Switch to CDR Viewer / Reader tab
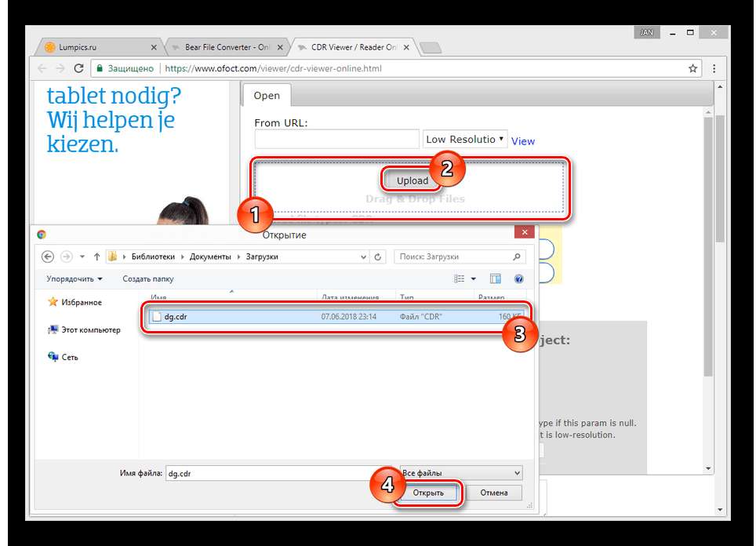756x546 pixels. point(354,47)
